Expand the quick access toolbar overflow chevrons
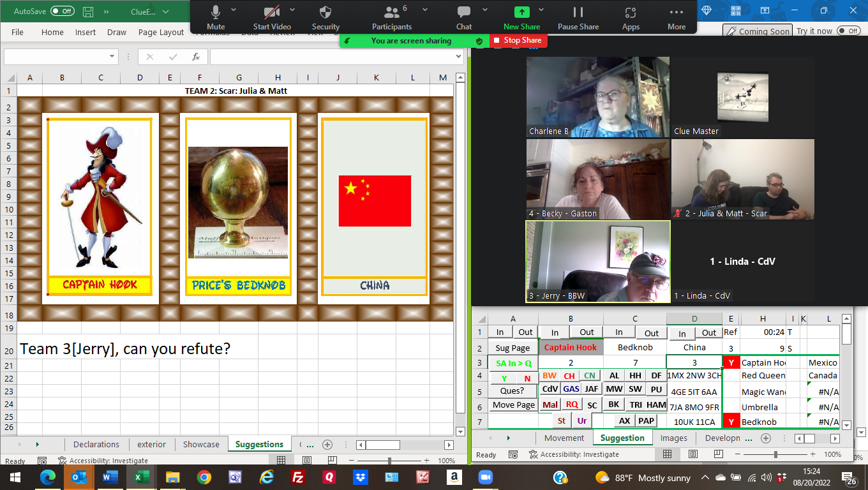The height and width of the screenshot is (490, 868). [106, 11]
